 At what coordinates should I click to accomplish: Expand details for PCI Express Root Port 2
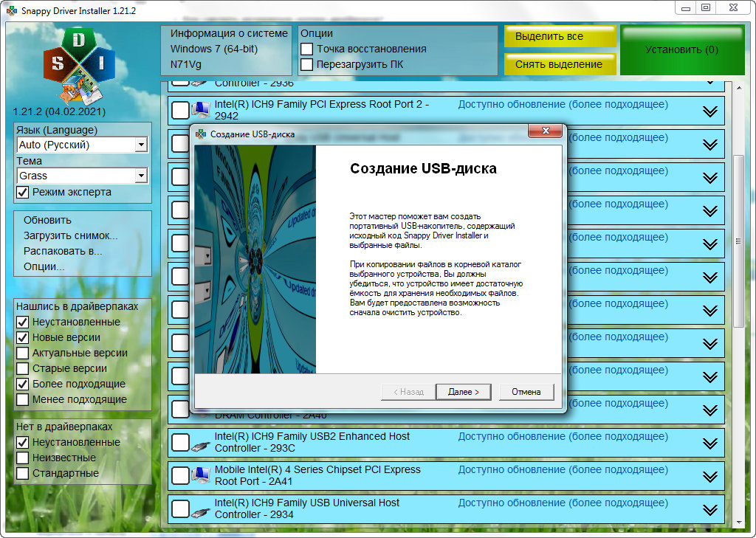(709, 111)
